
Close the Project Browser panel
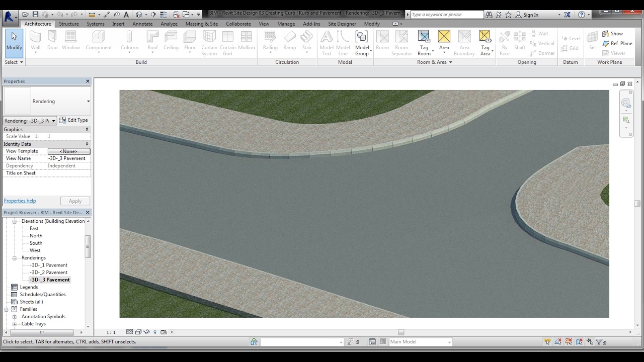click(88, 213)
